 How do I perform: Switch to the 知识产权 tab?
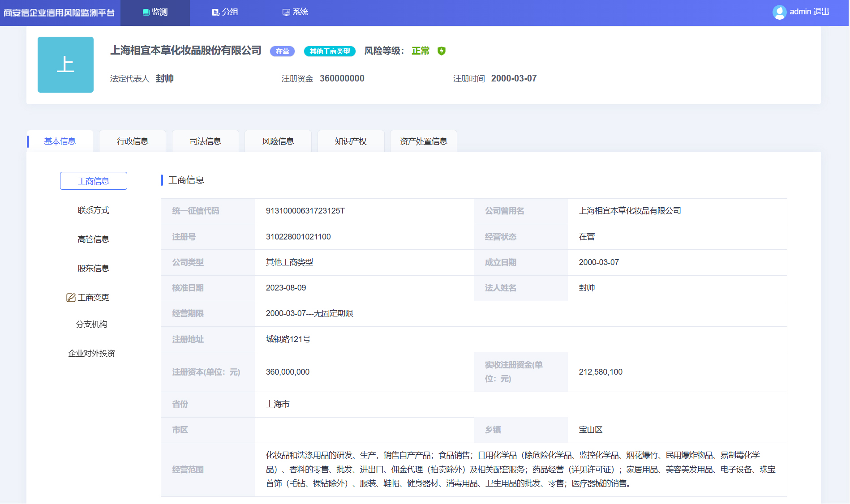tap(351, 141)
